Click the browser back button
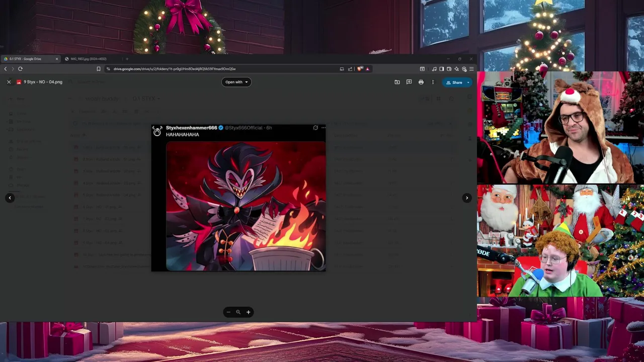644x362 pixels. pos(6,69)
